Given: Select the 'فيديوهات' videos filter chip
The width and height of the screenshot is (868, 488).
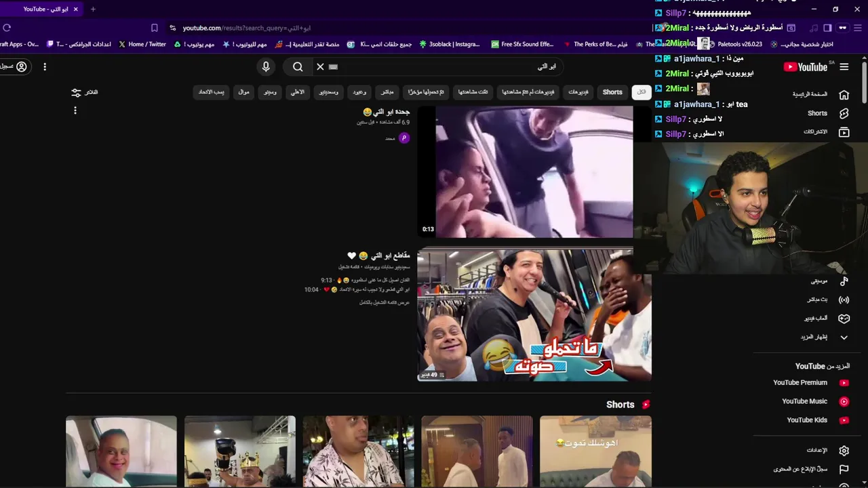Looking at the screenshot, I should click(x=578, y=92).
